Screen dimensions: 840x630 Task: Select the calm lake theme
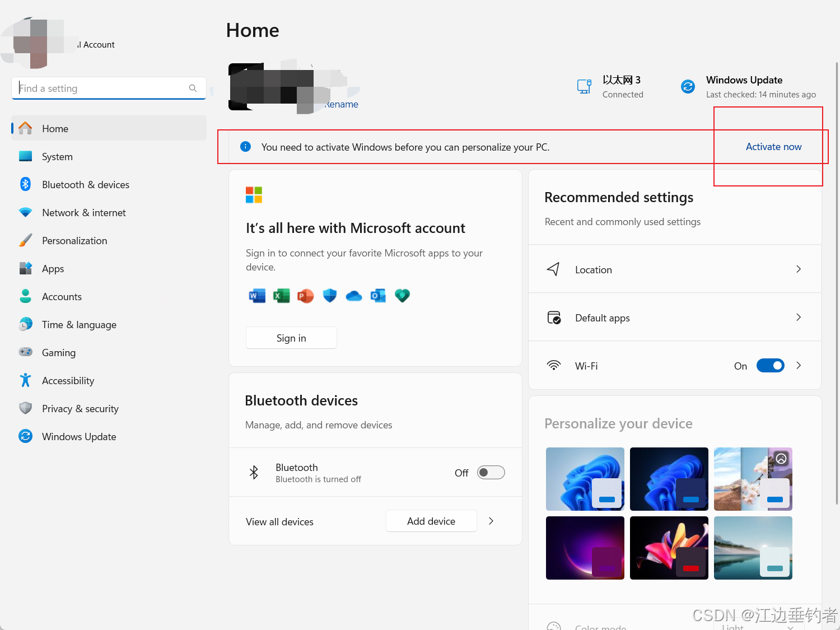coord(753,548)
